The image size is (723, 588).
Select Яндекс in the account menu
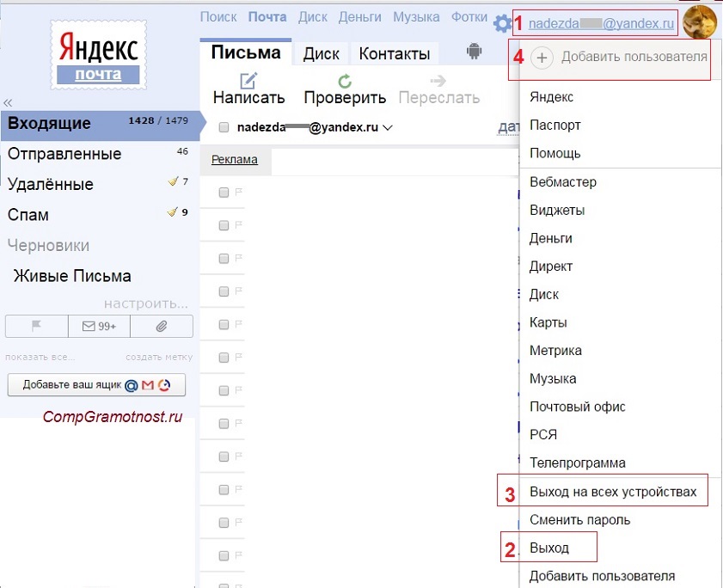tap(551, 97)
